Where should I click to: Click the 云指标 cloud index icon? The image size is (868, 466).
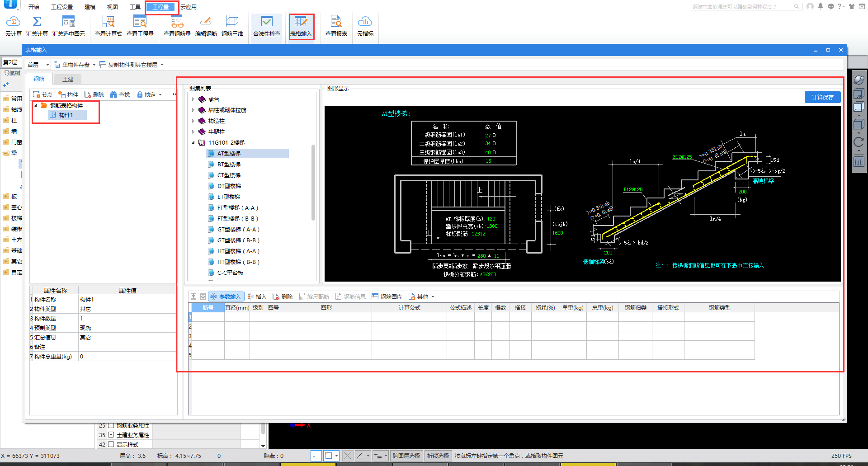pos(365,26)
